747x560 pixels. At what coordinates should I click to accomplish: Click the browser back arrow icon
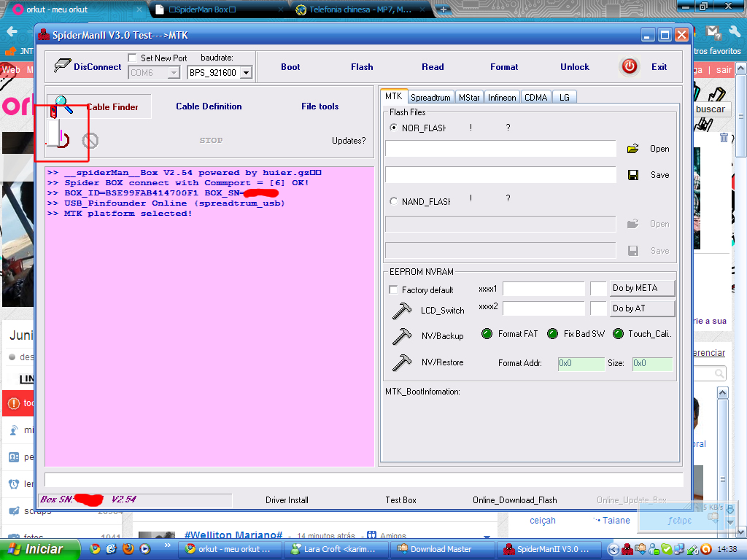tap(12, 31)
